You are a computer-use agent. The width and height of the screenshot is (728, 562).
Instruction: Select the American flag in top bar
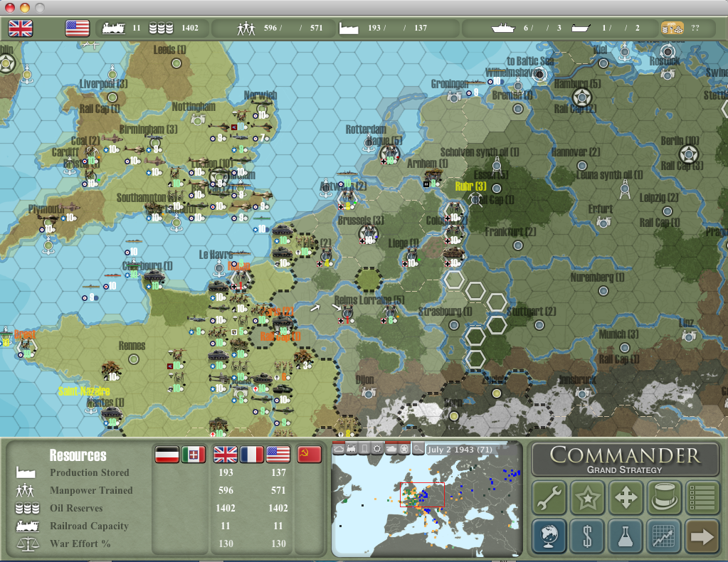pos(77,28)
